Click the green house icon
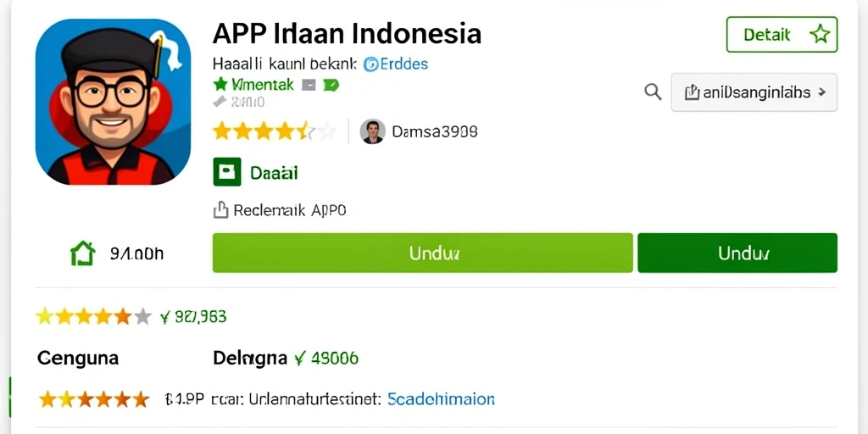868x434 pixels. click(x=82, y=253)
